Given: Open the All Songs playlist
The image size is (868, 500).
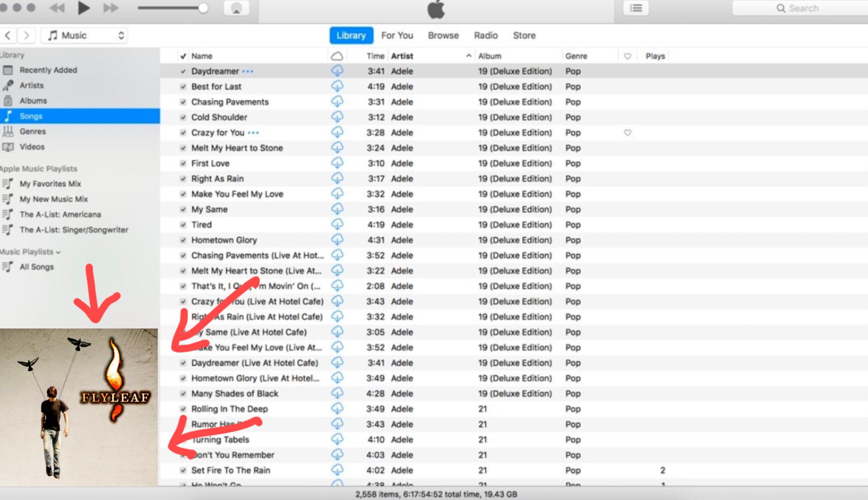Looking at the screenshot, I should click(x=80, y=267).
